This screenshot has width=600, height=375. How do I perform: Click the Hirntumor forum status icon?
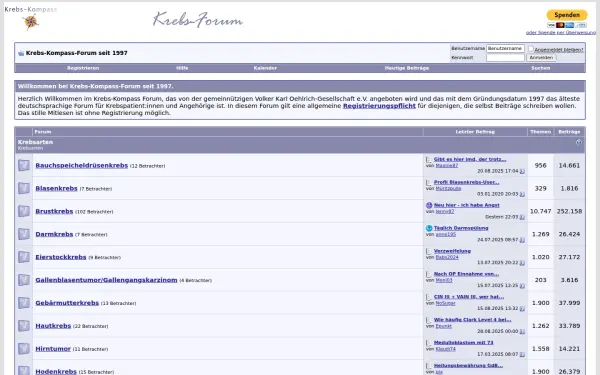click(x=24, y=349)
